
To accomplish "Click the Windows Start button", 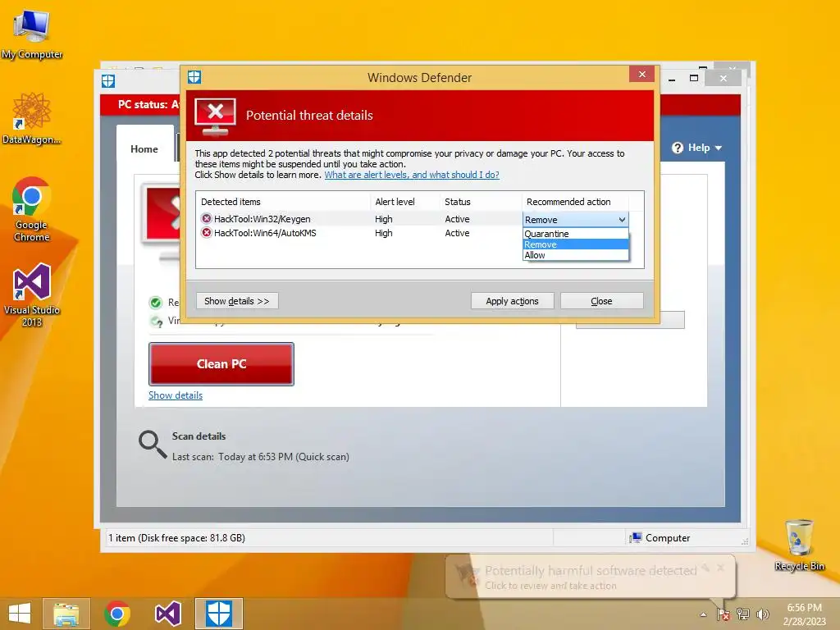I will (x=20, y=614).
